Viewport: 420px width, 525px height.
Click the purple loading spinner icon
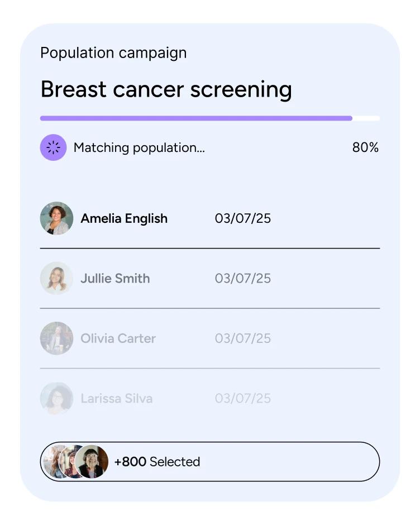click(53, 147)
